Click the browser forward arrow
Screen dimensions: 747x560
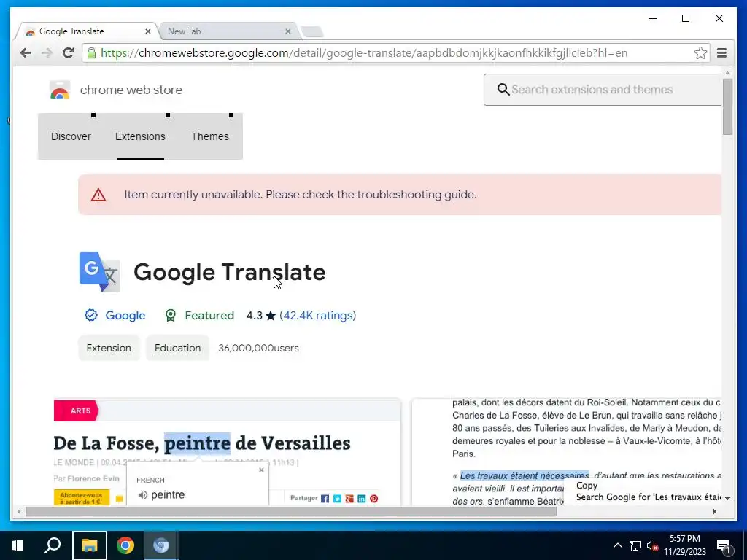click(x=47, y=52)
